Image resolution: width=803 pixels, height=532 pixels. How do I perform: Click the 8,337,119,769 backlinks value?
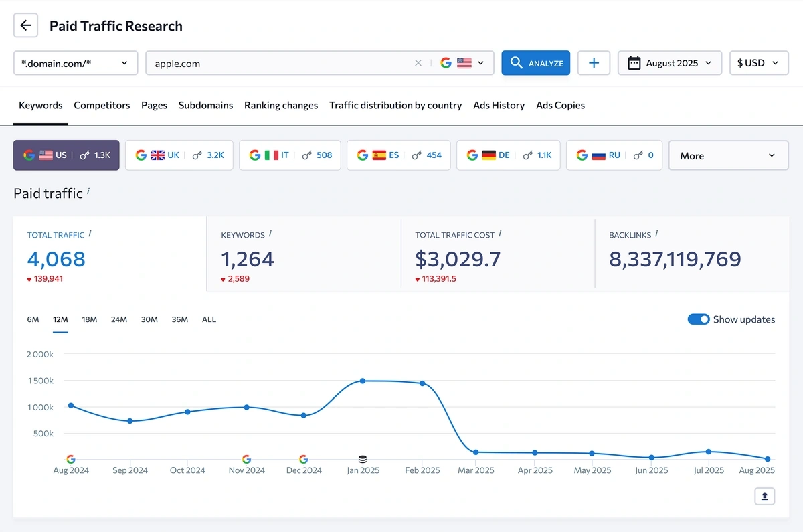pos(675,259)
